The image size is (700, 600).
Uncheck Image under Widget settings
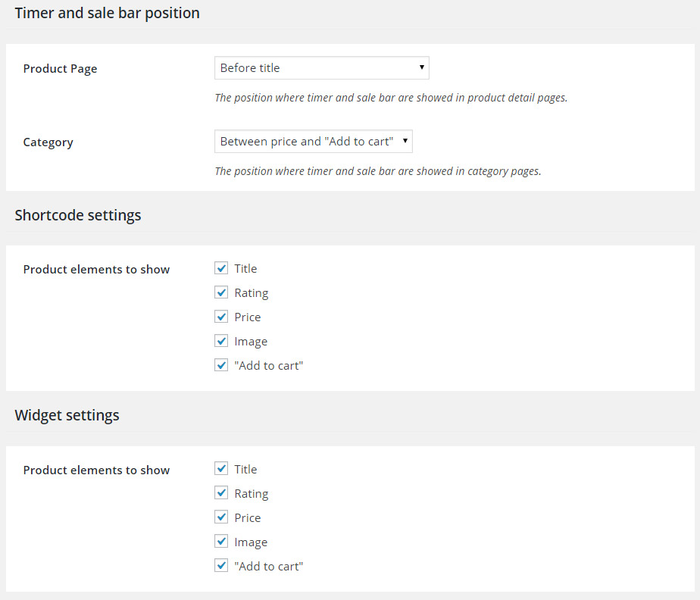click(221, 542)
